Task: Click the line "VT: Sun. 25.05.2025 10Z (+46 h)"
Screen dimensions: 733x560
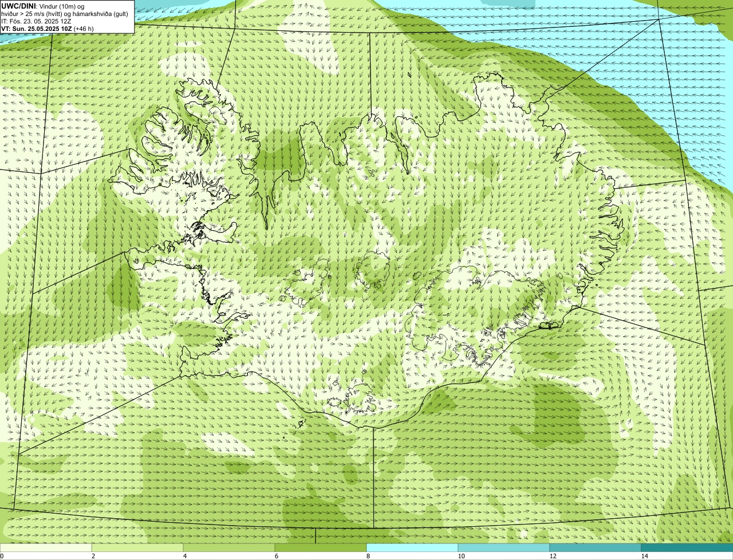Action: (x=48, y=29)
